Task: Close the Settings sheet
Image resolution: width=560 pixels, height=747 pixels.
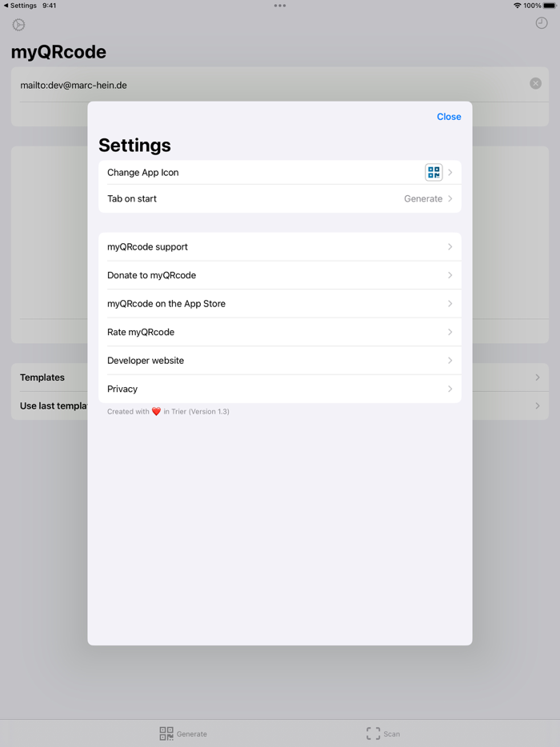Action: (x=449, y=117)
